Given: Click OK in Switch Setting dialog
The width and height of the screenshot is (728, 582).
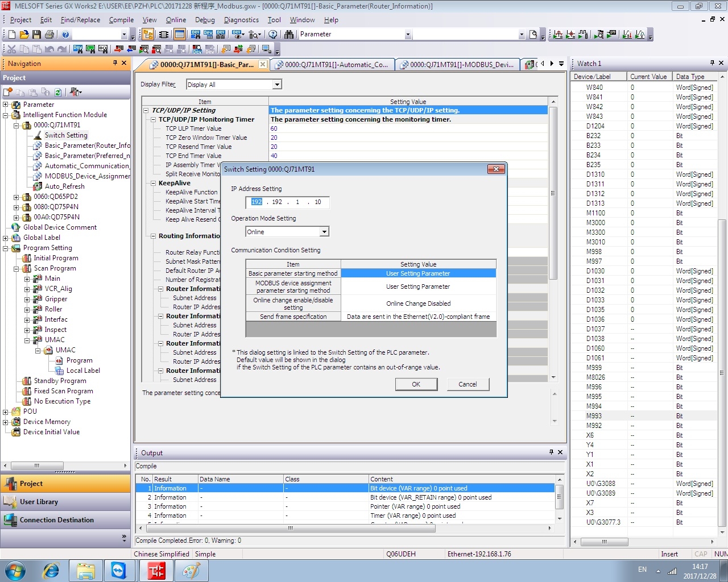Looking at the screenshot, I should click(416, 384).
